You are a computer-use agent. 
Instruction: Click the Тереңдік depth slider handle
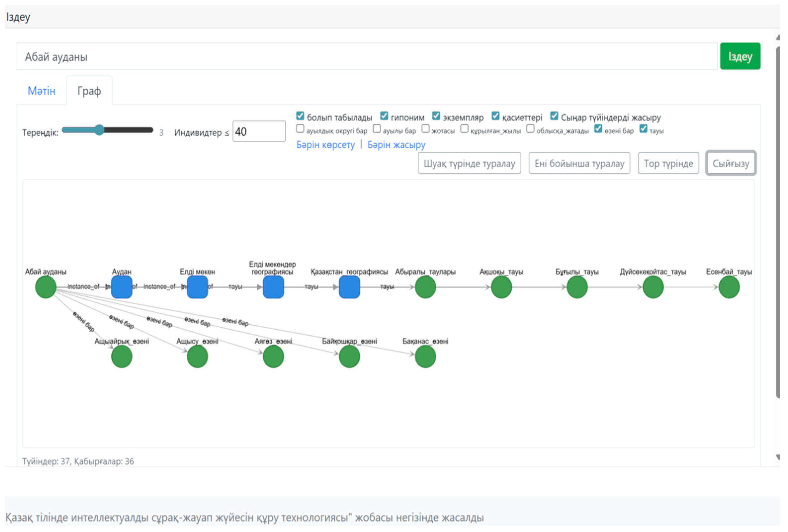(x=99, y=130)
